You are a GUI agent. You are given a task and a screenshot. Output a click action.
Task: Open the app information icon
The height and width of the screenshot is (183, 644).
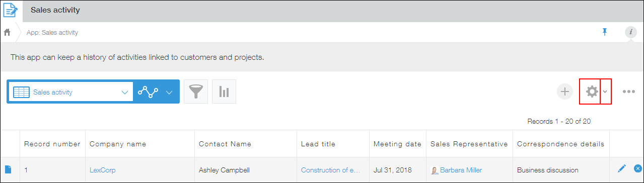(630, 32)
